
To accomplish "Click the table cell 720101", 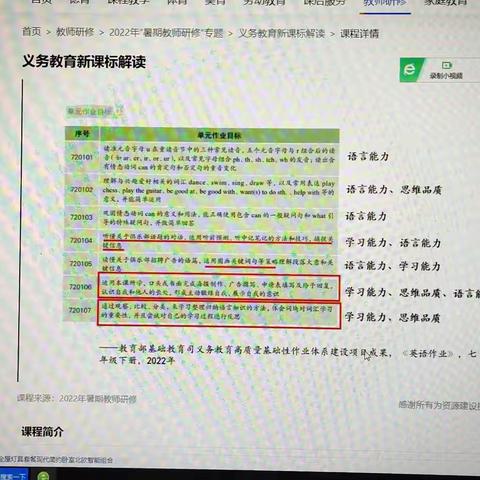I will pos(82,157).
